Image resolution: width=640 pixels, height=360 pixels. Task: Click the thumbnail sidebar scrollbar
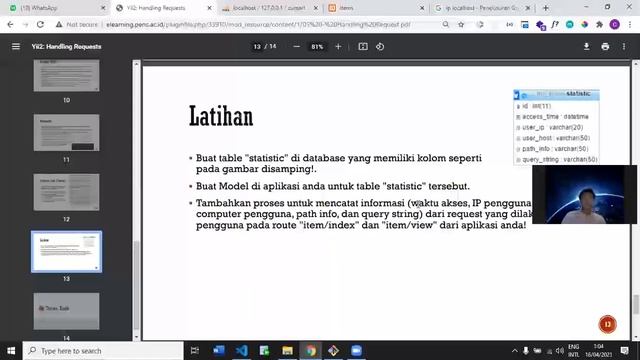tap(136, 285)
